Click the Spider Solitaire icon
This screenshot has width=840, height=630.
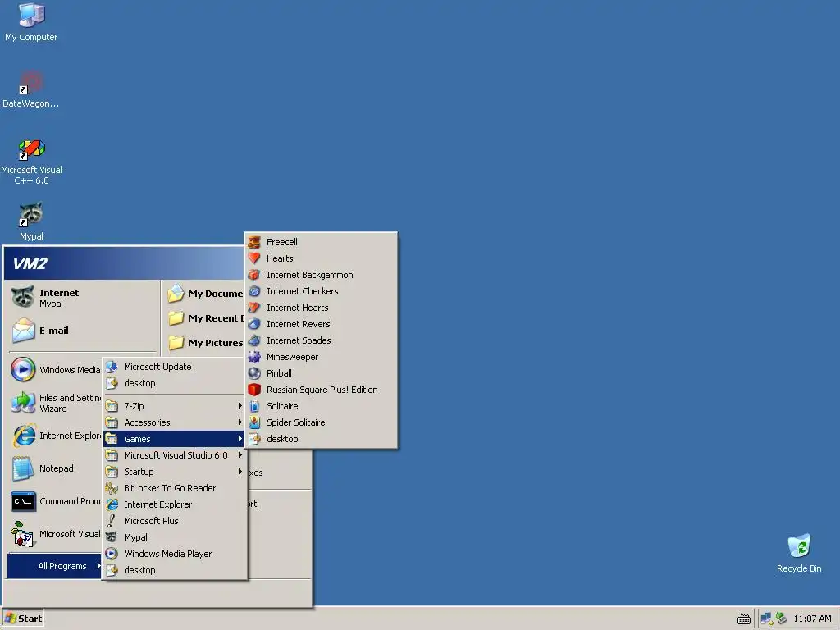254,422
